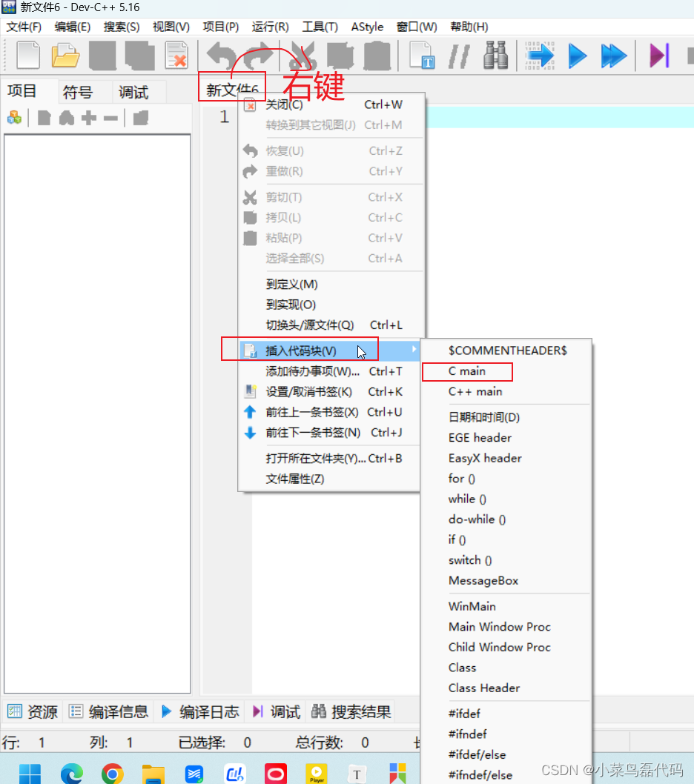This screenshot has width=694, height=784.
Task: Select EasyX header from the snippet list
Action: 485,458
